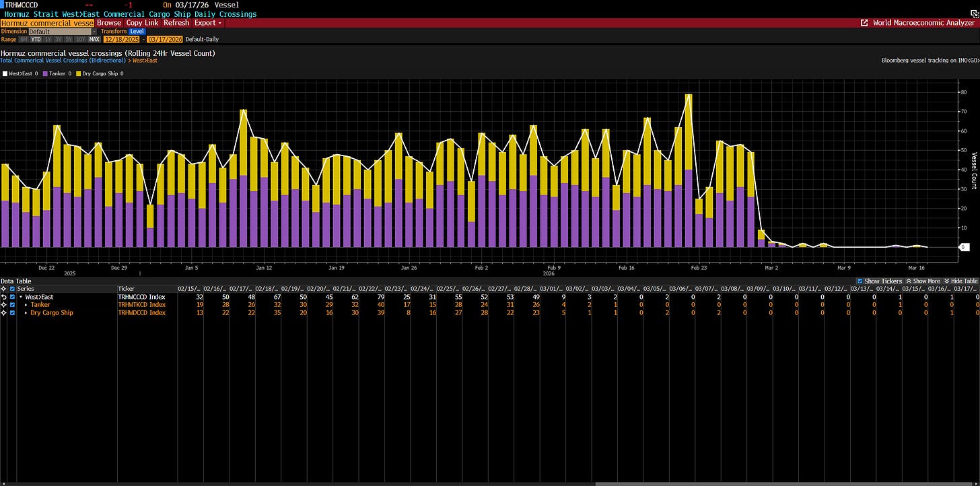Select the 3Y range button
This screenshot has width=980, height=486.
[x=58, y=40]
